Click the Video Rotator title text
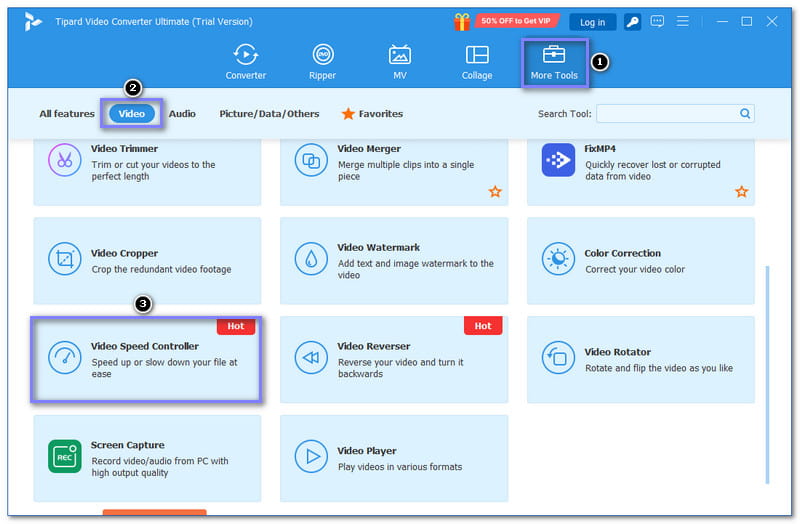 617,352
